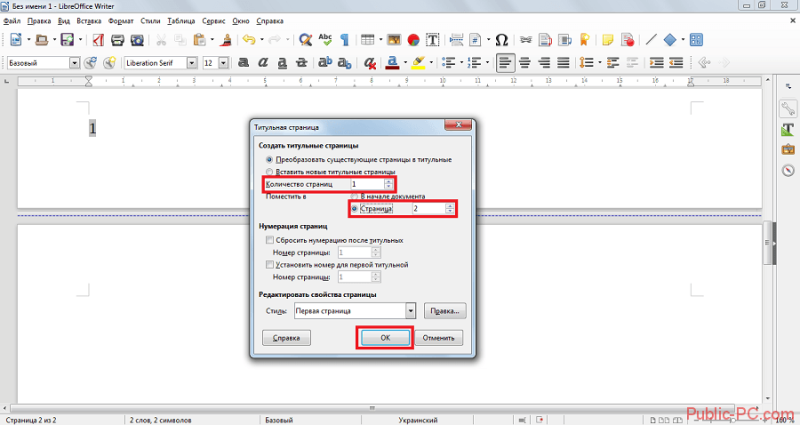Image resolution: width=800 pixels, height=425 pixels.
Task: Select 'Вставить новые титульные страницы' radio option
Action: point(269,172)
